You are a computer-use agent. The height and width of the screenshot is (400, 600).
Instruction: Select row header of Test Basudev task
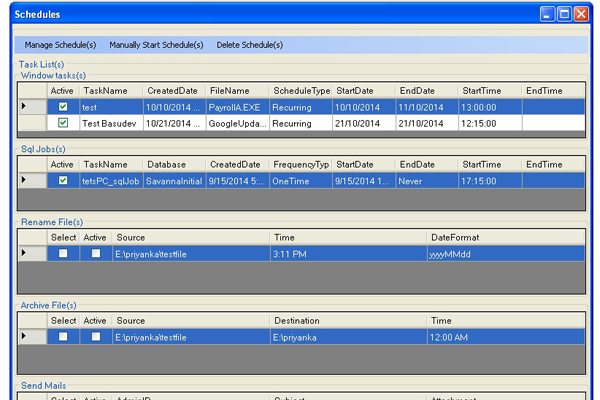(33, 123)
